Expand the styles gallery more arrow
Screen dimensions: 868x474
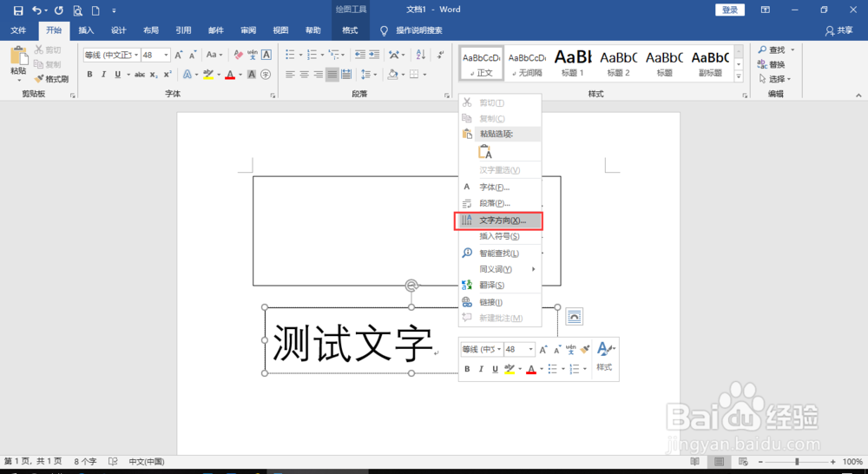(739, 76)
